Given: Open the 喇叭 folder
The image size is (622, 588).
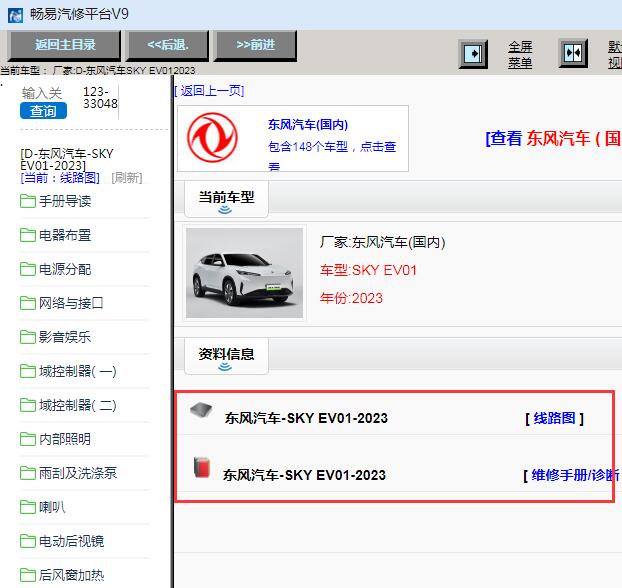Looking at the screenshot, I should [x=42, y=507].
